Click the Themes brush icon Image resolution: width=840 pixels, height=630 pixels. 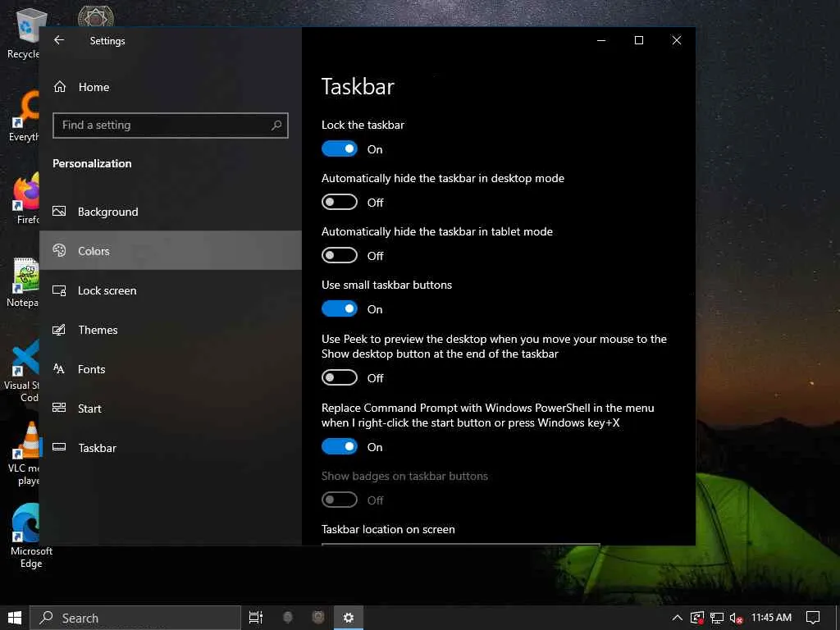pos(59,330)
